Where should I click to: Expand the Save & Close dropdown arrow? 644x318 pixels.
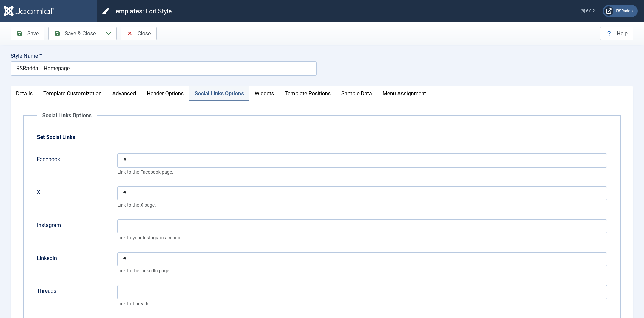point(108,33)
